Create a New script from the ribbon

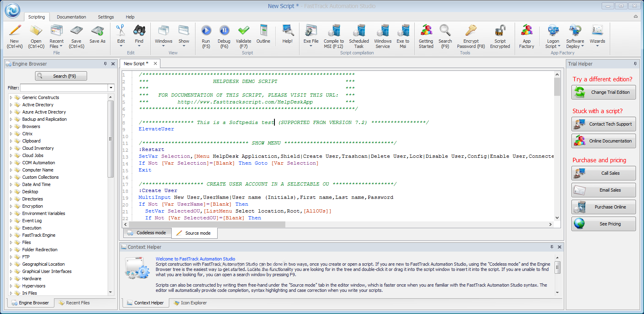pos(15,36)
